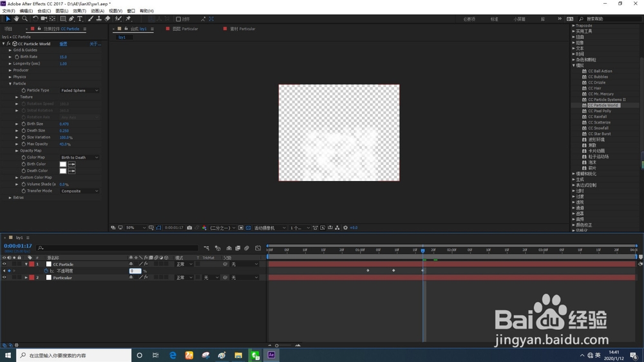The image size is (644, 362).
Task: Select the Pan Behind anchor tool
Action: pyautogui.click(x=53, y=19)
